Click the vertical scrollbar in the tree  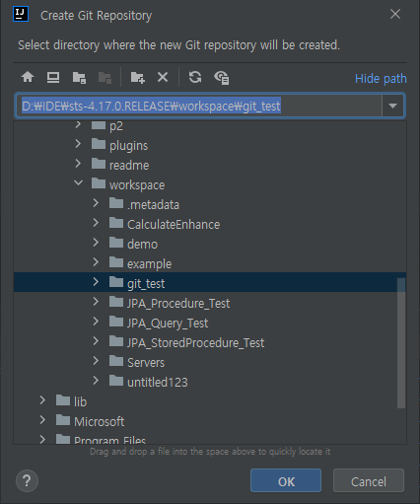[401, 343]
